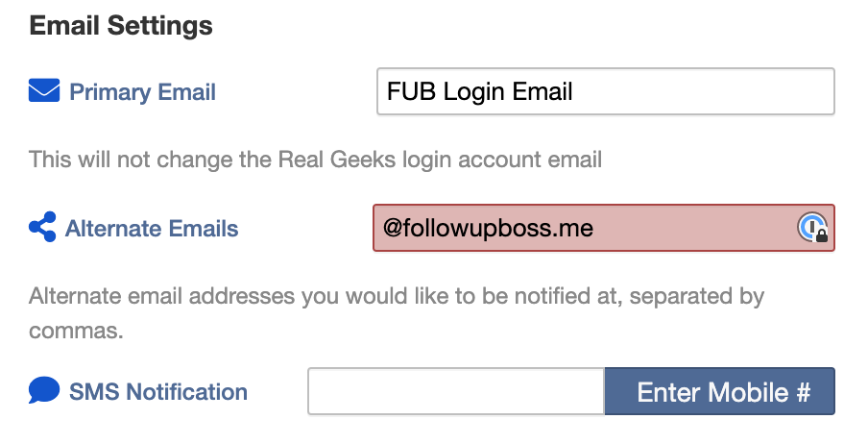Click blank space after FUB Login Email text
The height and width of the screenshot is (444, 868).
pos(703,91)
